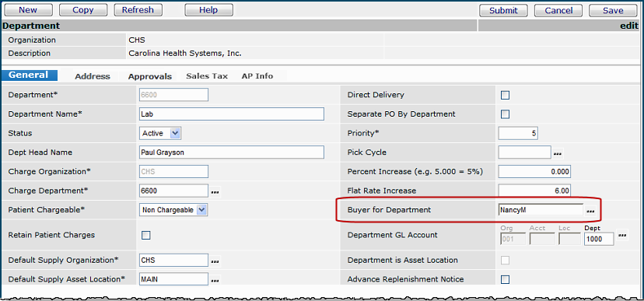This screenshot has height=301, width=644.
Task: Click the New button
Action: (x=28, y=10)
